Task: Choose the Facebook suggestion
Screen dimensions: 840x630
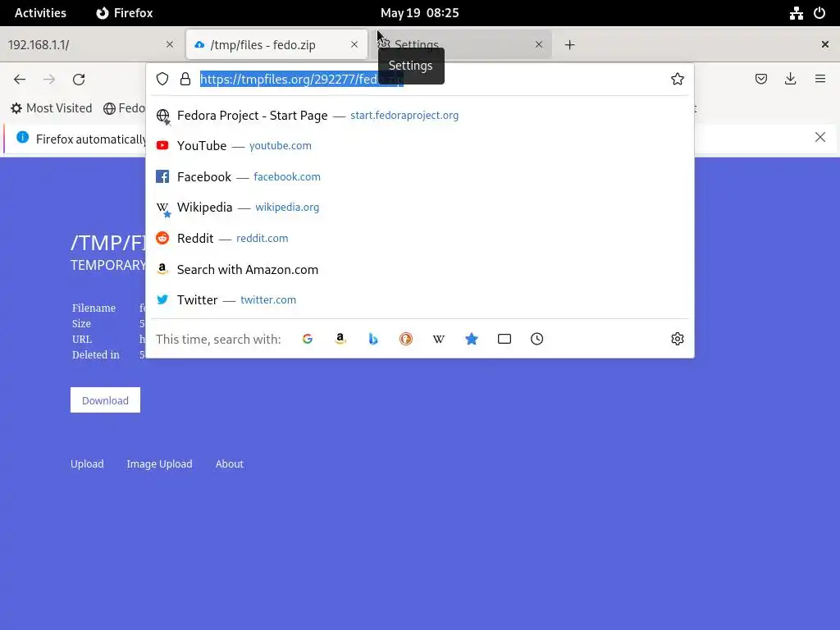Action: [x=419, y=177]
